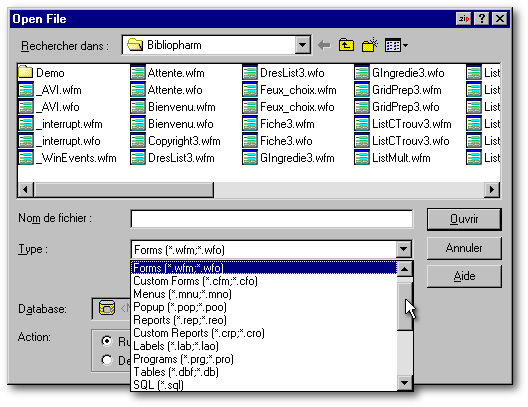Create a new folder
This screenshot has width=528, height=407.
pyautogui.click(x=369, y=45)
